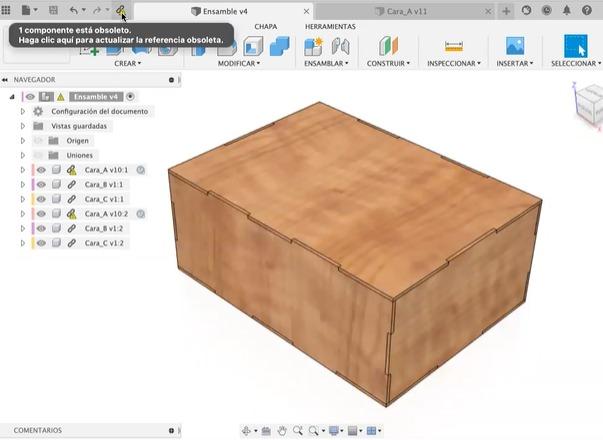
Task: Open the CONSTRUIR dropdown menu
Action: tap(388, 63)
